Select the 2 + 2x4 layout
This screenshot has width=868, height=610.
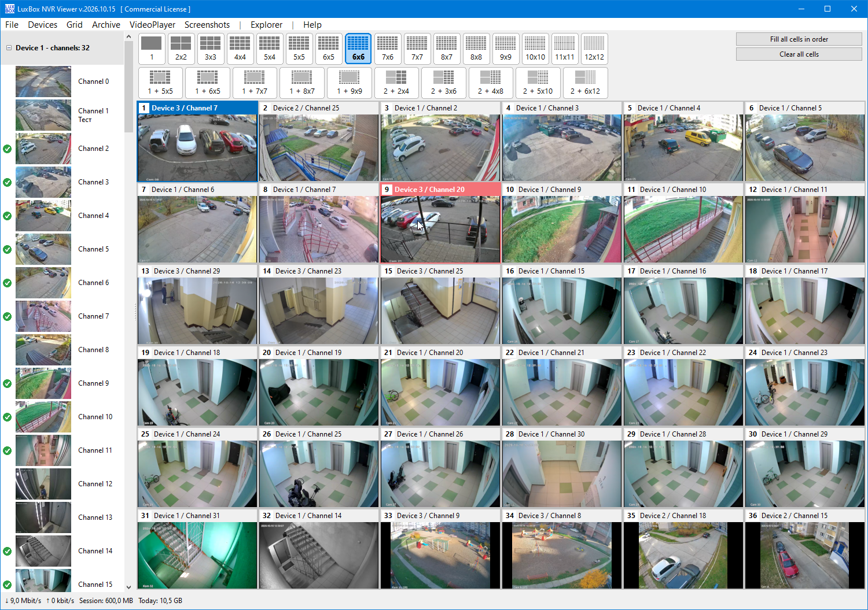(x=396, y=83)
